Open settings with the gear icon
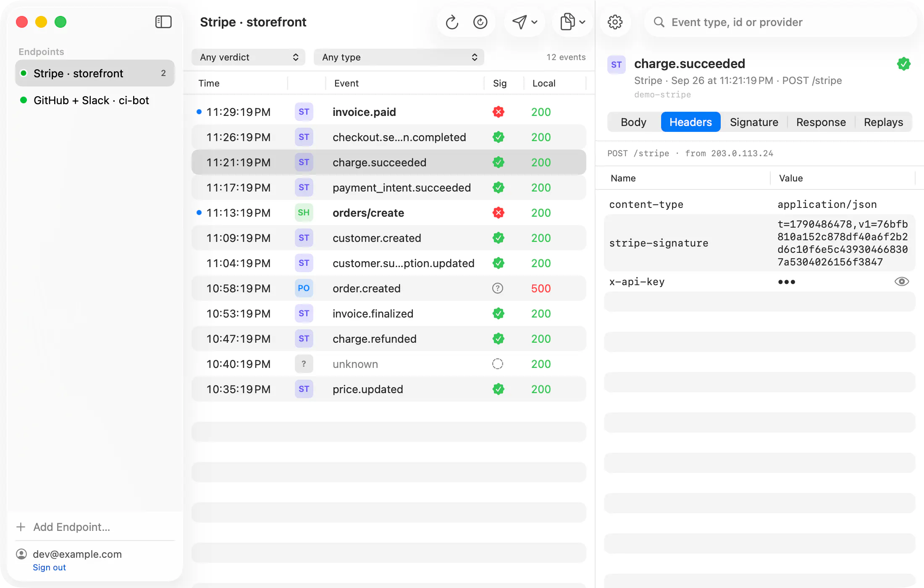This screenshot has width=924, height=588. (x=615, y=22)
